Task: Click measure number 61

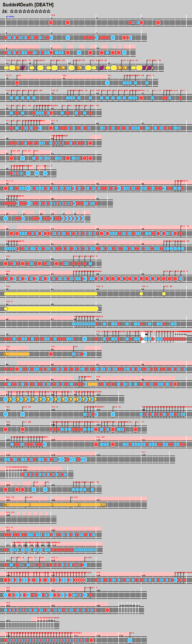Action: 52,289
